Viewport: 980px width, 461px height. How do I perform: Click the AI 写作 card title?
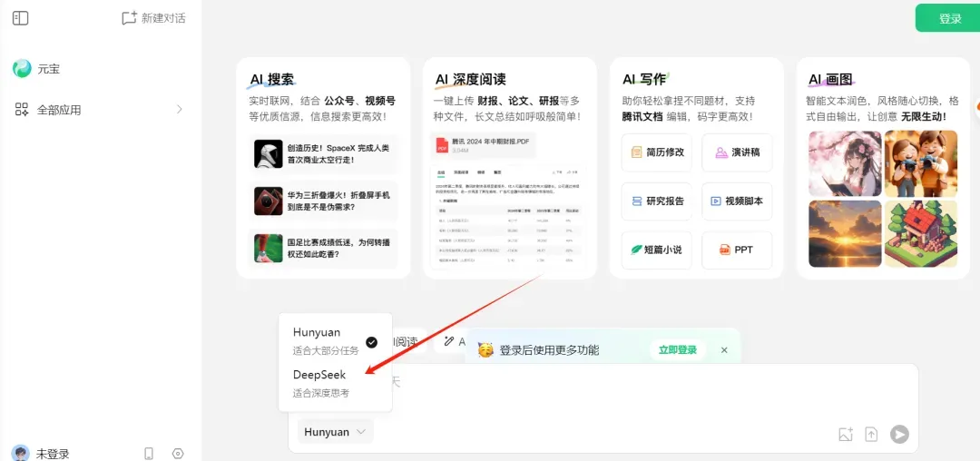point(643,79)
